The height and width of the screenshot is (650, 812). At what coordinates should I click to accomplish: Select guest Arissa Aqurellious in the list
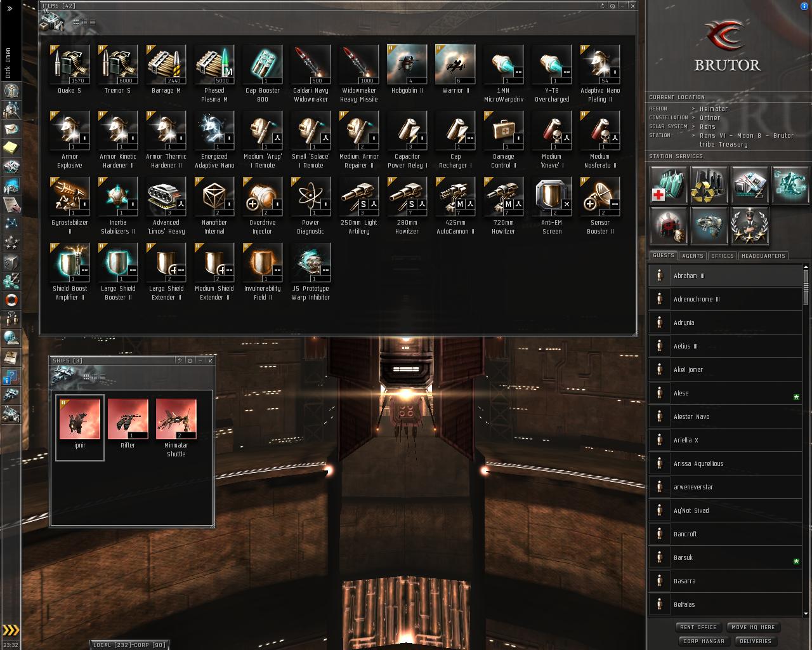[725, 463]
